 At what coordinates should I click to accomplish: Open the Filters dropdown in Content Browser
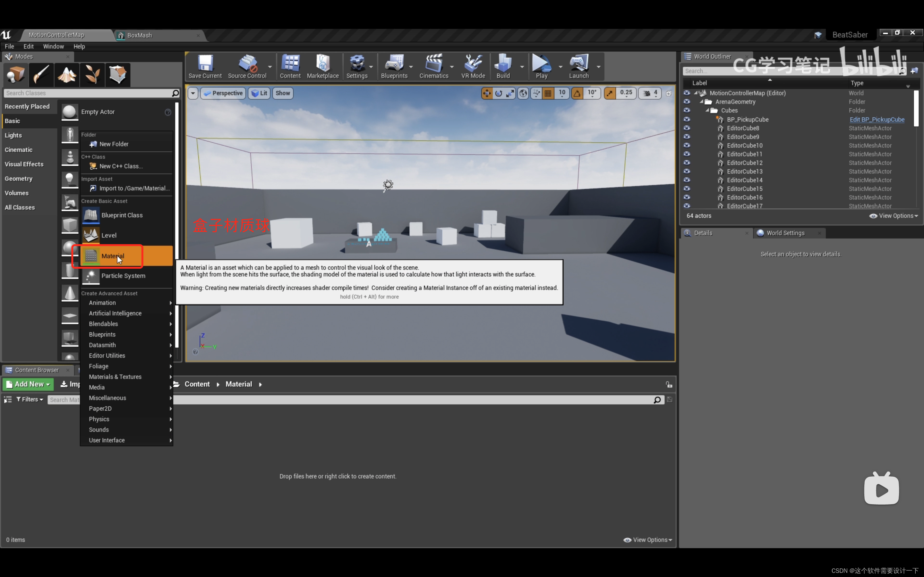[30, 399]
